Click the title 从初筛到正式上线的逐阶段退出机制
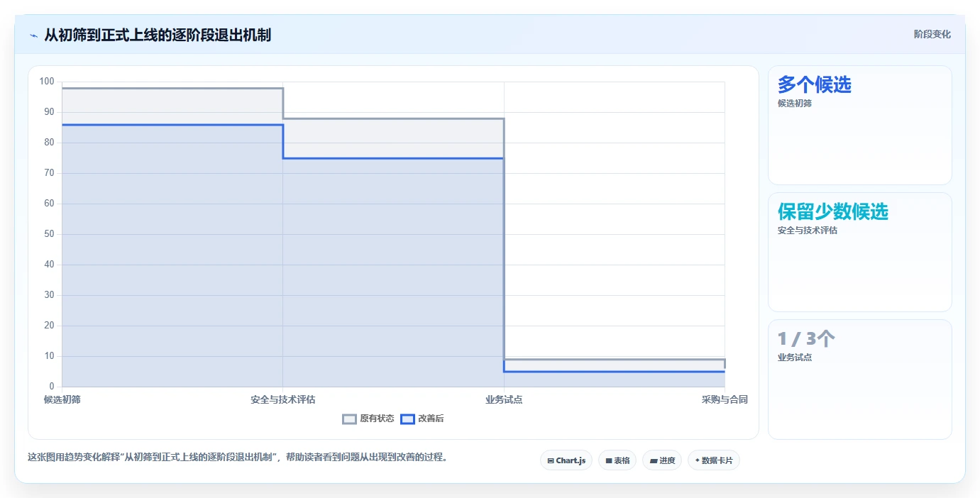The width and height of the screenshot is (980, 498). 158,35
